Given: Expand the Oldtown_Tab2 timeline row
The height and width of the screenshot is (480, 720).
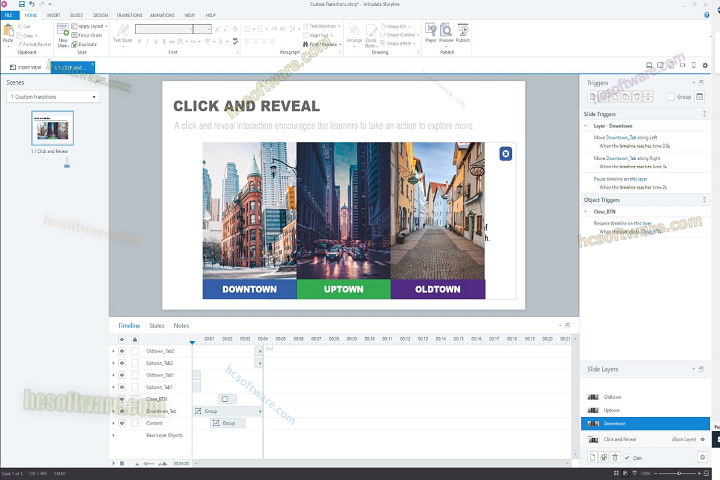Looking at the screenshot, I should tap(113, 351).
